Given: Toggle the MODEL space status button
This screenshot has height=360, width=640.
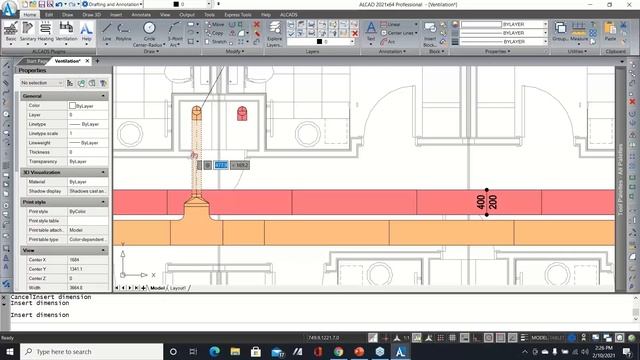Looking at the screenshot, I should 539,338.
